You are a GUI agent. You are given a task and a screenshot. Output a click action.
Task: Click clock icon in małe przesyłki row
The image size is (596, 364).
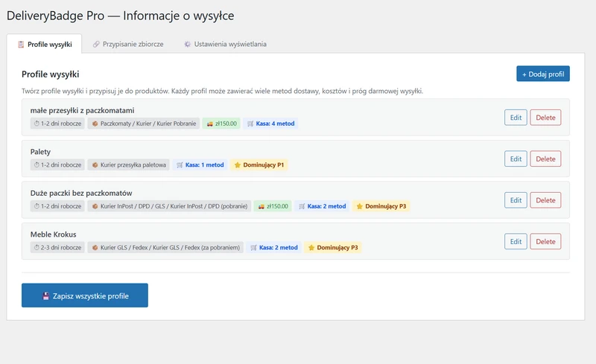point(37,124)
